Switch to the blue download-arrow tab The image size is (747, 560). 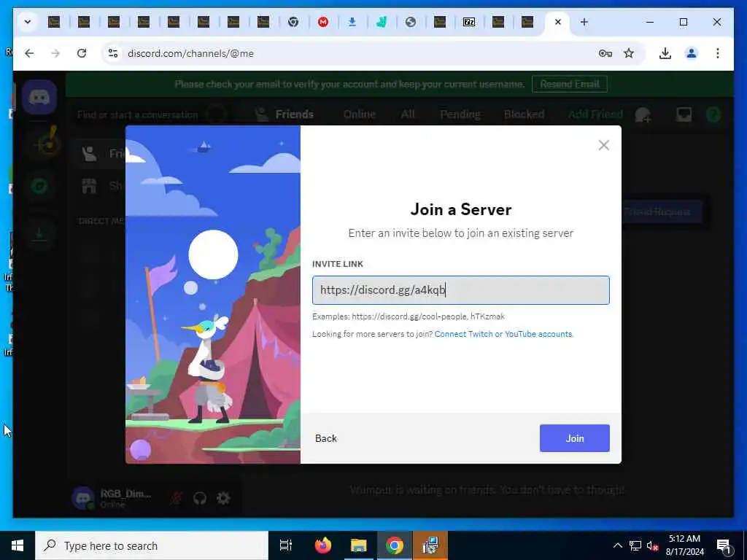[x=352, y=22]
